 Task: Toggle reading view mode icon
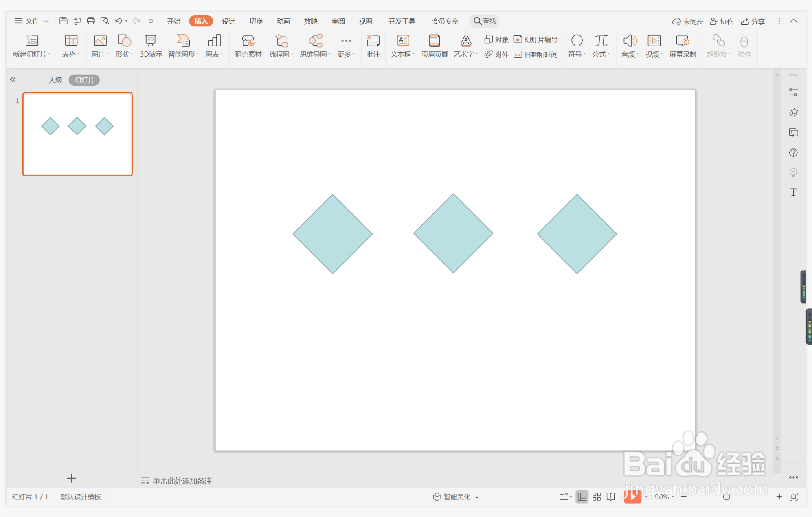611,497
